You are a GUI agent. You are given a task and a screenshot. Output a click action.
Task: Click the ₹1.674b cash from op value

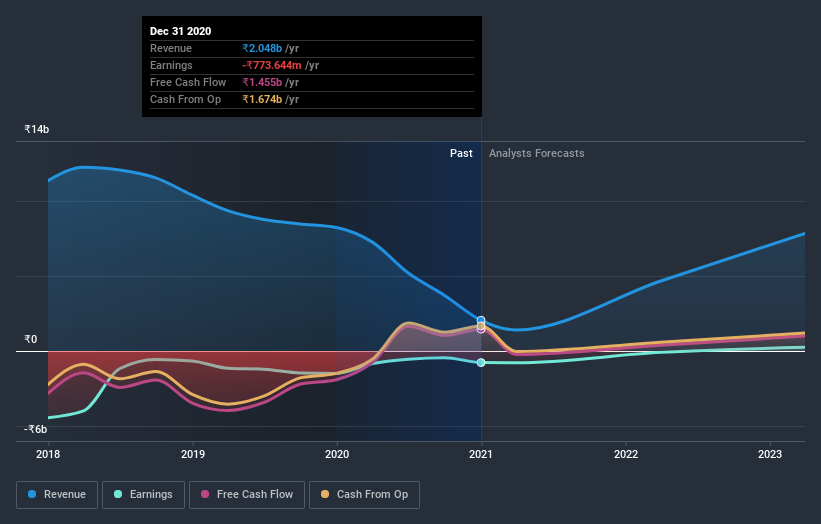262,99
